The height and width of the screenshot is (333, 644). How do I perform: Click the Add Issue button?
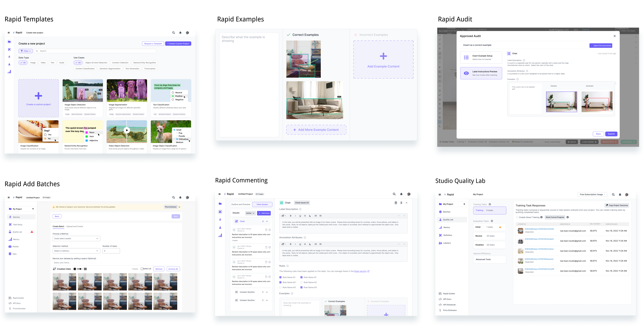(x=264, y=213)
